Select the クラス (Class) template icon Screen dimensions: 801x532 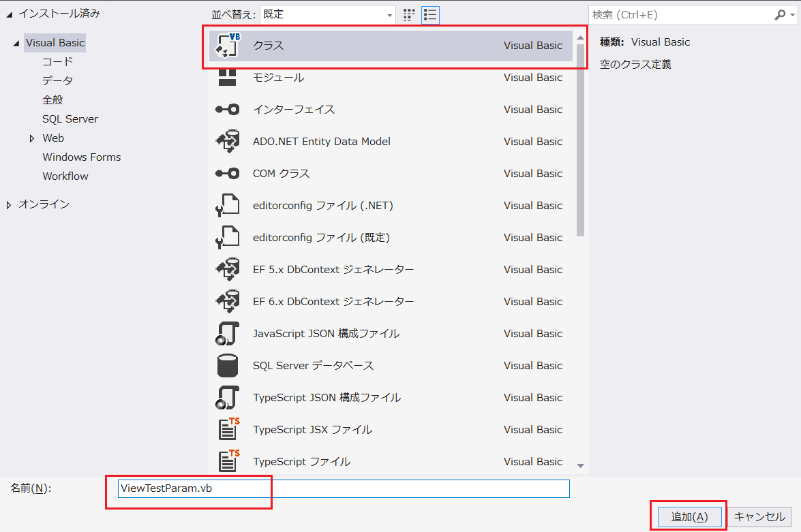[227, 46]
